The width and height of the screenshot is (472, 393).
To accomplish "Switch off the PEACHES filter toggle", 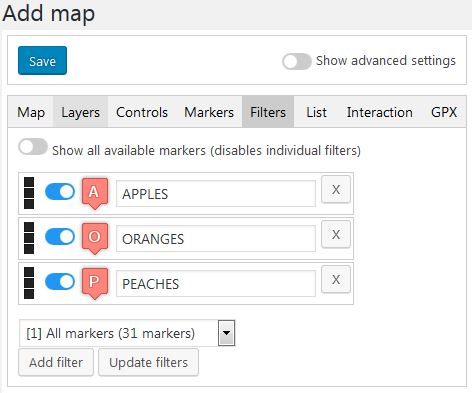I will 60,282.
